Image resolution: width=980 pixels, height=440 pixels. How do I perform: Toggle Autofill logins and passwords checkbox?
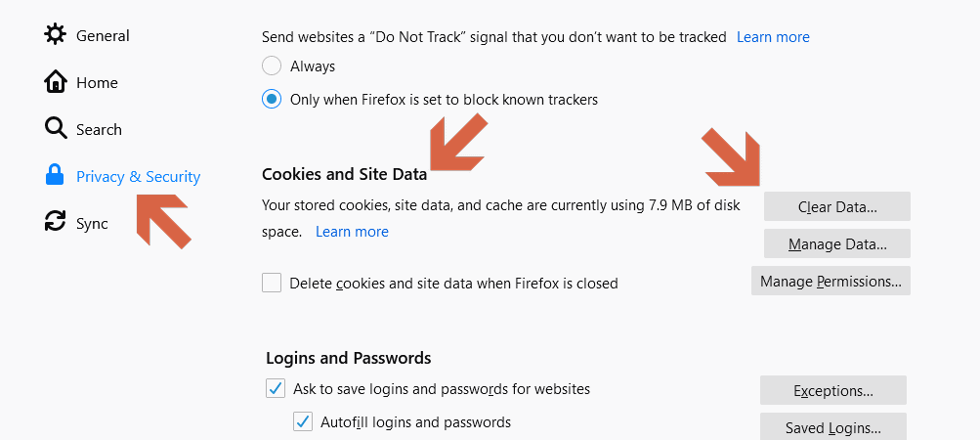pyautogui.click(x=303, y=422)
